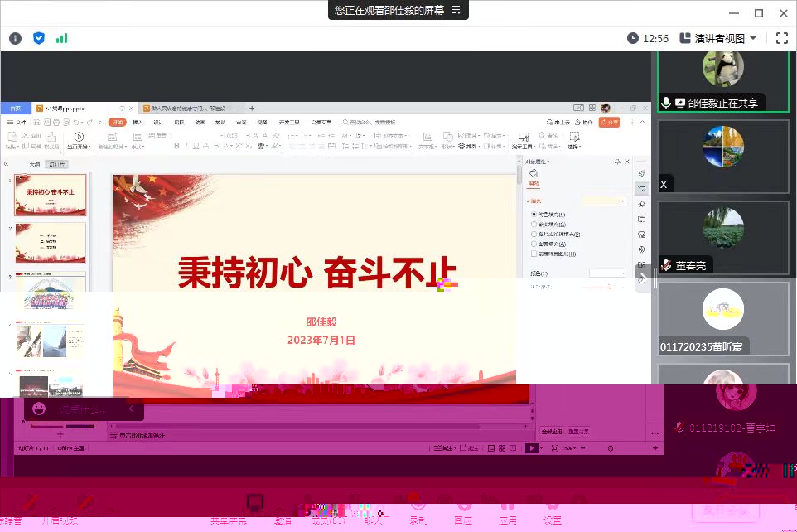The width and height of the screenshot is (797, 532).
Task: Select the 切换 ribbon tab
Action: pyautogui.click(x=179, y=123)
